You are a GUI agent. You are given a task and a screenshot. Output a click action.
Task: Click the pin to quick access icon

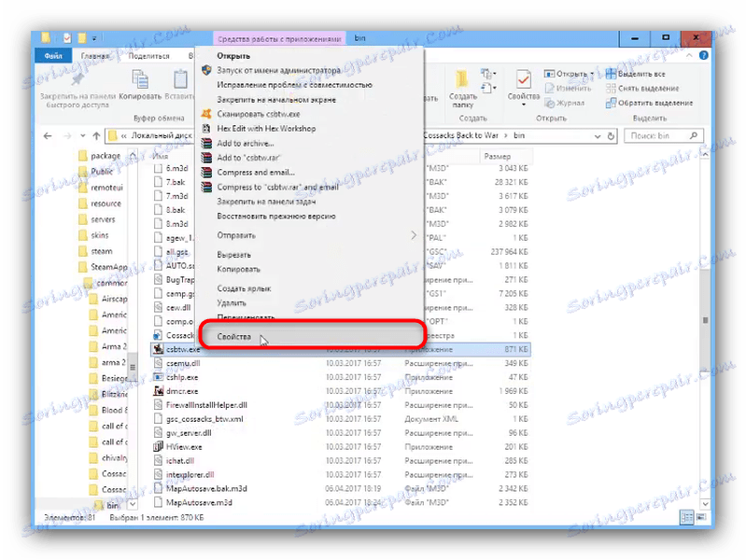click(x=77, y=78)
